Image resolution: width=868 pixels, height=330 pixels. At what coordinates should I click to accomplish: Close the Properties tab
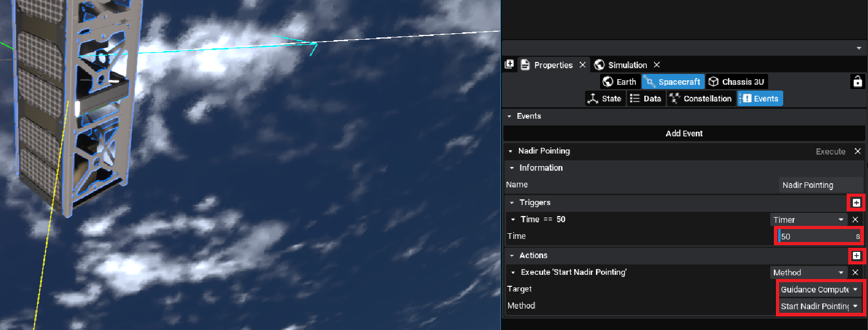pos(582,65)
